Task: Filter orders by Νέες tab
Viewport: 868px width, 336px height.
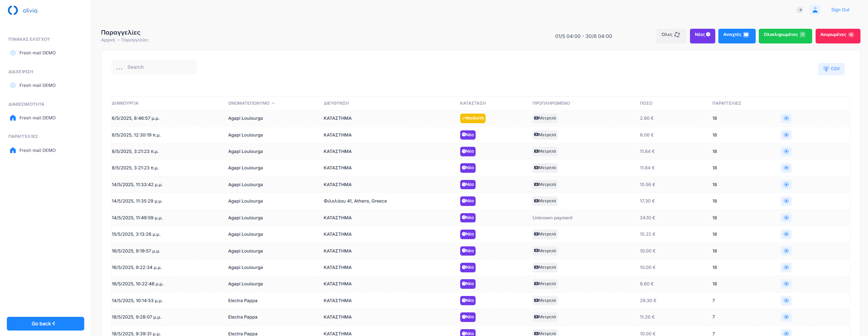Action: coord(702,36)
